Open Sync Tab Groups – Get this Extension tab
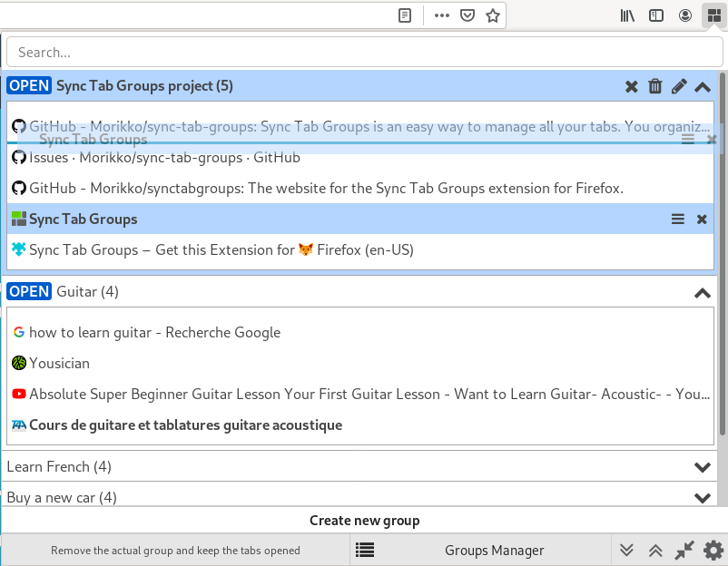The width and height of the screenshot is (728, 566). pyautogui.click(x=360, y=250)
